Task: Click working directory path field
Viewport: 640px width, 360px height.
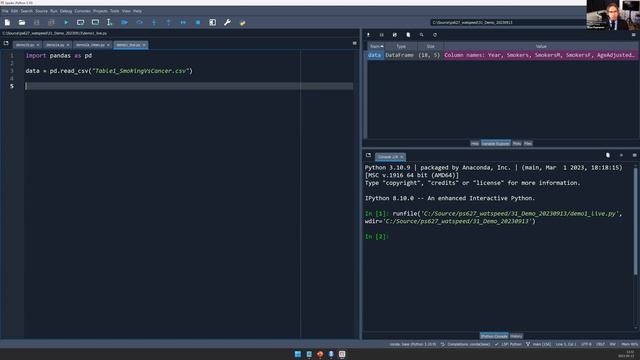Action: [508, 22]
